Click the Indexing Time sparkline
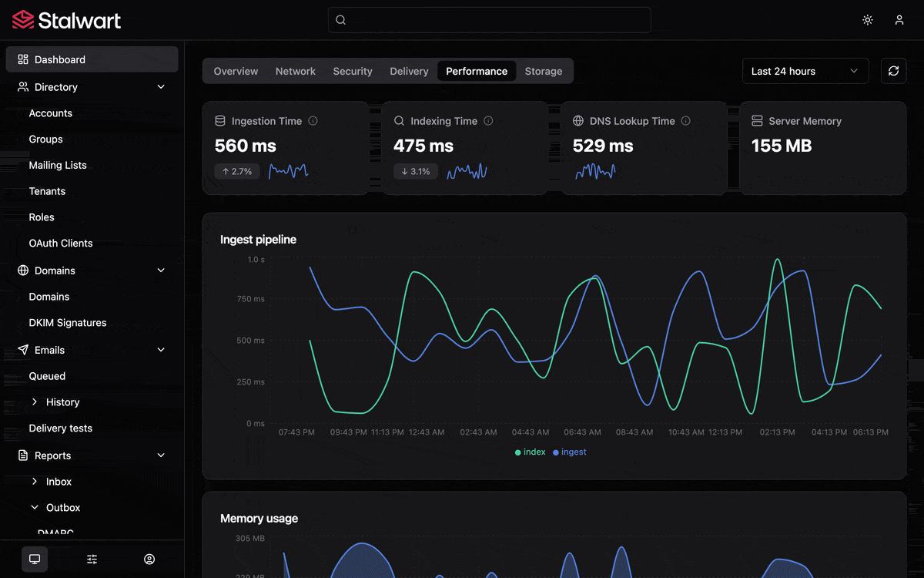The image size is (924, 578). pyautogui.click(x=467, y=171)
